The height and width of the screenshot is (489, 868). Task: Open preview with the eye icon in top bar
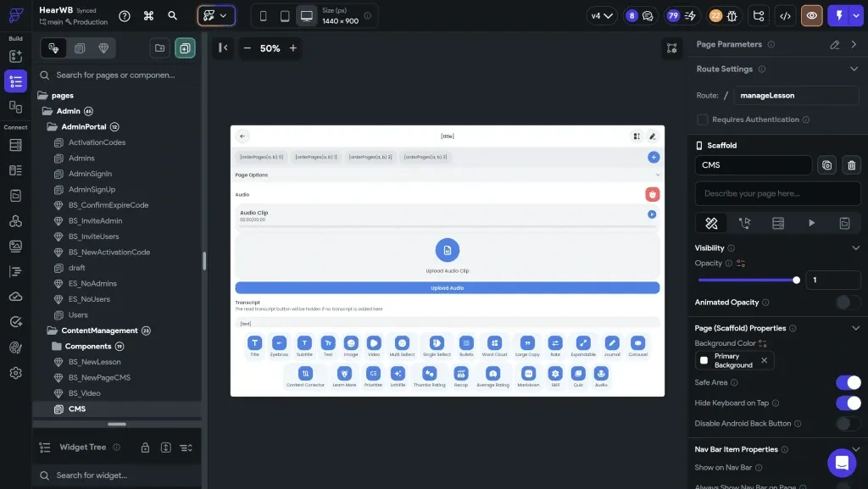(x=811, y=15)
